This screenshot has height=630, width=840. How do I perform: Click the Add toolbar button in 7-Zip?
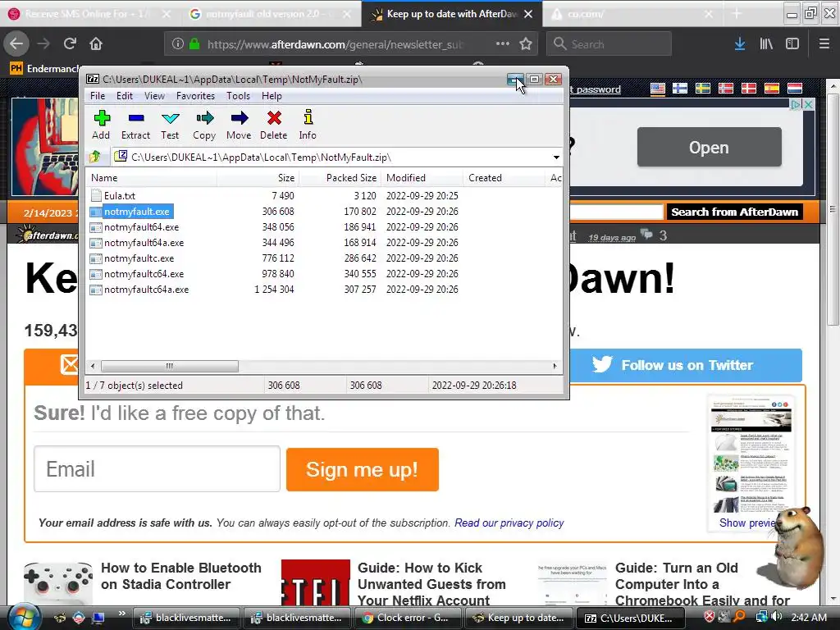point(101,125)
